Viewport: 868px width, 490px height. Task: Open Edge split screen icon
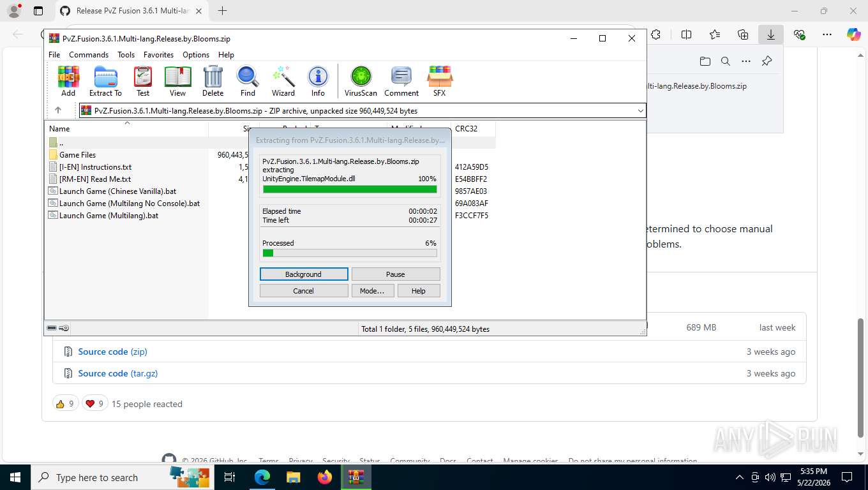[x=687, y=34]
